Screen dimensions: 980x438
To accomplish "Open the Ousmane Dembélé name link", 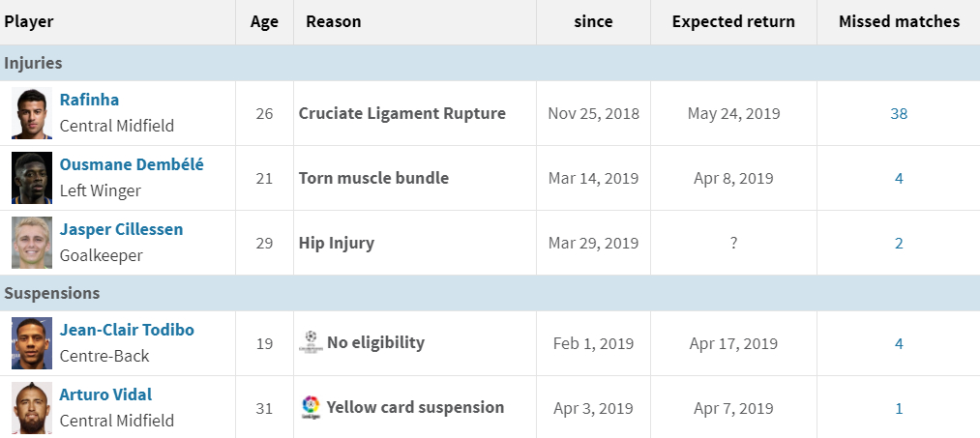I will (132, 164).
